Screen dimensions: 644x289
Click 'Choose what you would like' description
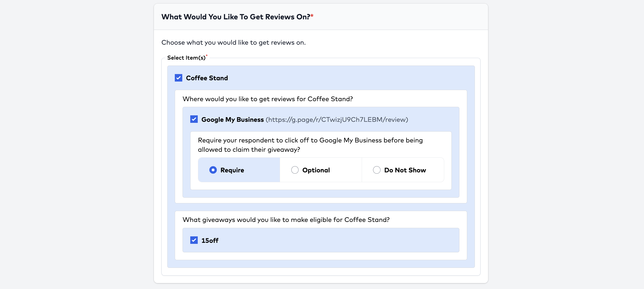click(233, 42)
